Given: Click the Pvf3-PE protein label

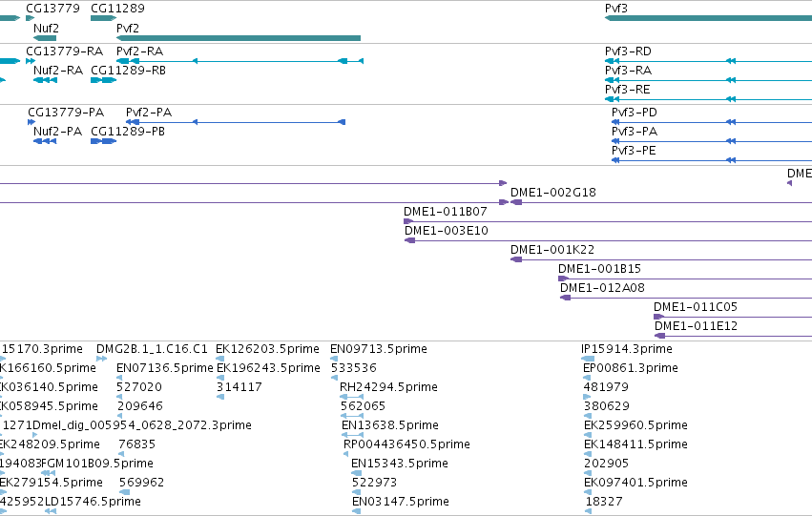Looking at the screenshot, I should (x=634, y=151).
